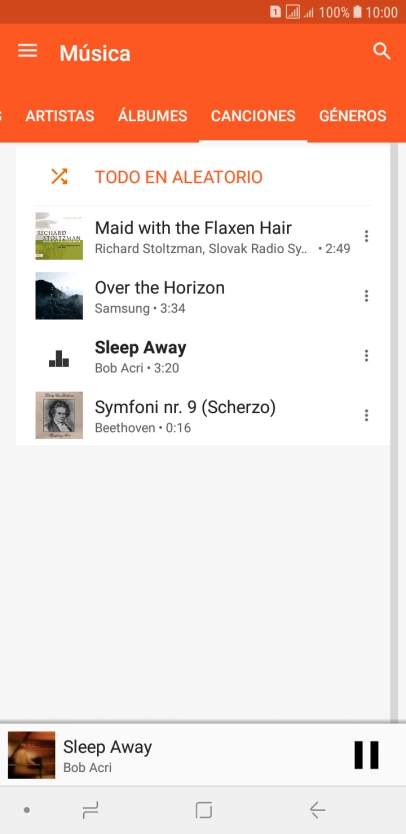Image resolution: width=406 pixels, height=834 pixels.
Task: Tap the battery icon in status bar
Action: 357,12
